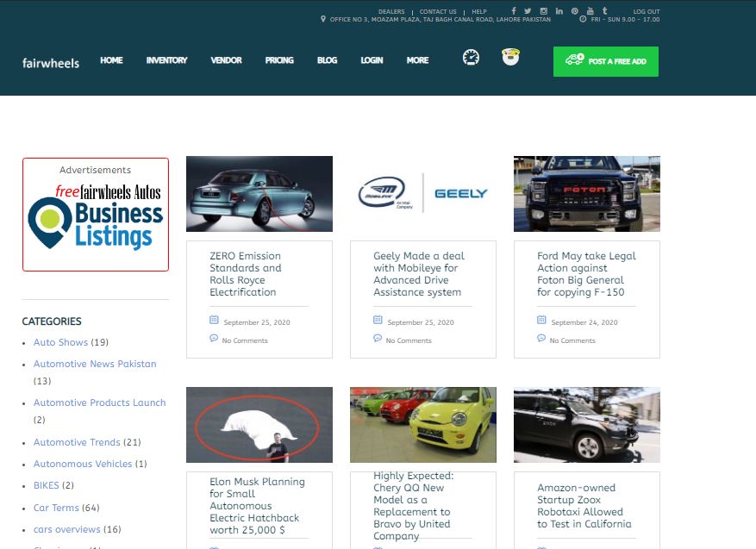Open the Elon Musk covered car thumbnail
The width and height of the screenshot is (756, 549).
click(x=259, y=425)
